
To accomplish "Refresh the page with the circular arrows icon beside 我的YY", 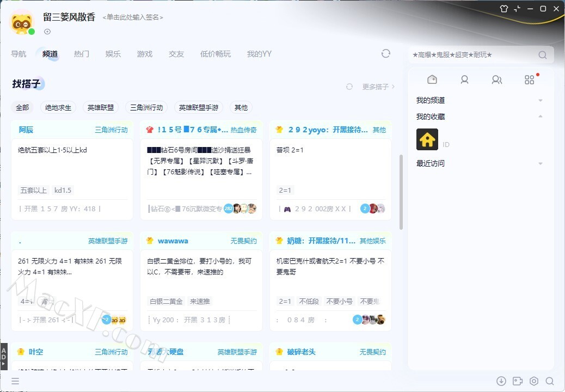I will point(386,54).
